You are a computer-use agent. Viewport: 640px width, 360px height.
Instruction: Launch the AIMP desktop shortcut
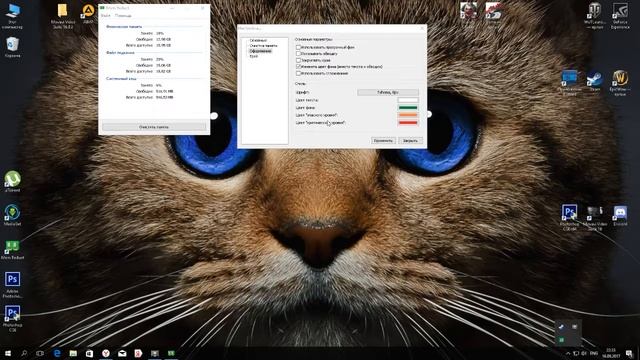click(88, 14)
